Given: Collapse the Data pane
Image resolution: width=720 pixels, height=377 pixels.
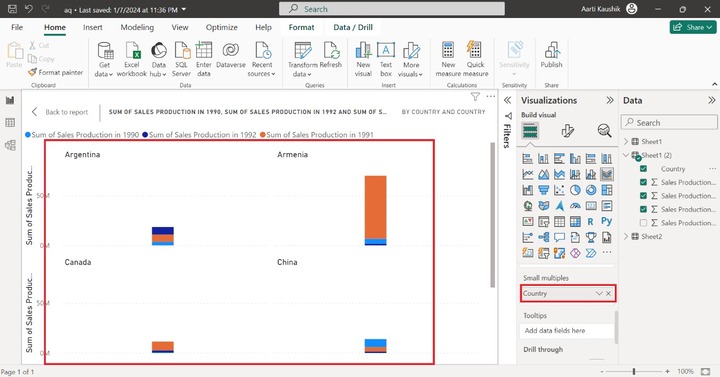Looking at the screenshot, I should pos(712,100).
